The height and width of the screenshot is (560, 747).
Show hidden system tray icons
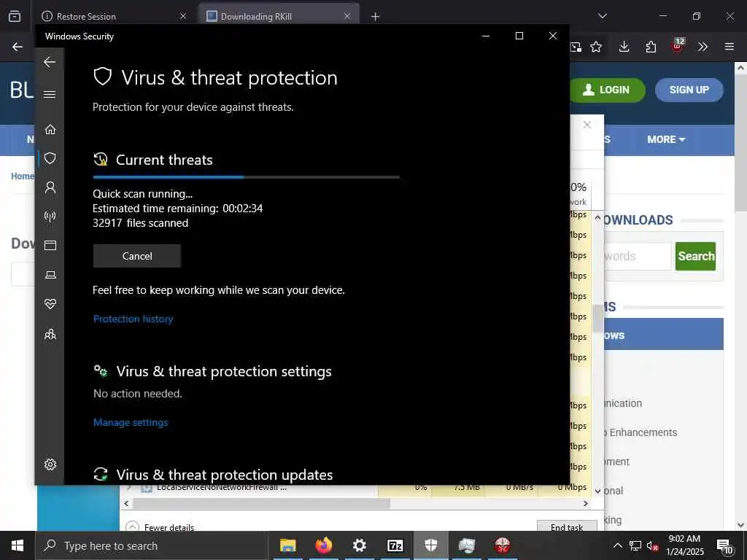(x=617, y=545)
